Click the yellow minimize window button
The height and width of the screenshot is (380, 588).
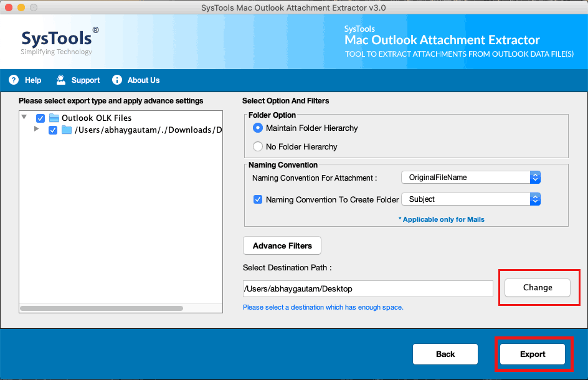(x=21, y=7)
